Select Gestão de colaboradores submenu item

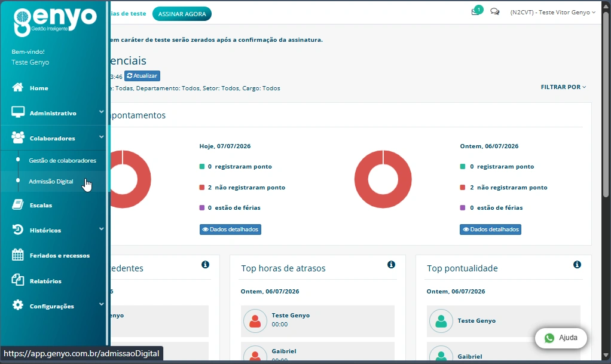click(x=62, y=160)
